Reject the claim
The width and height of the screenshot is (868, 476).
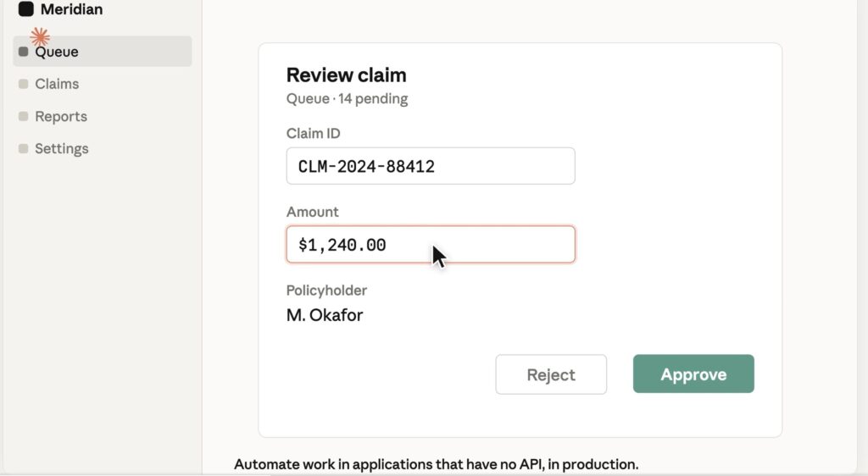(x=551, y=374)
